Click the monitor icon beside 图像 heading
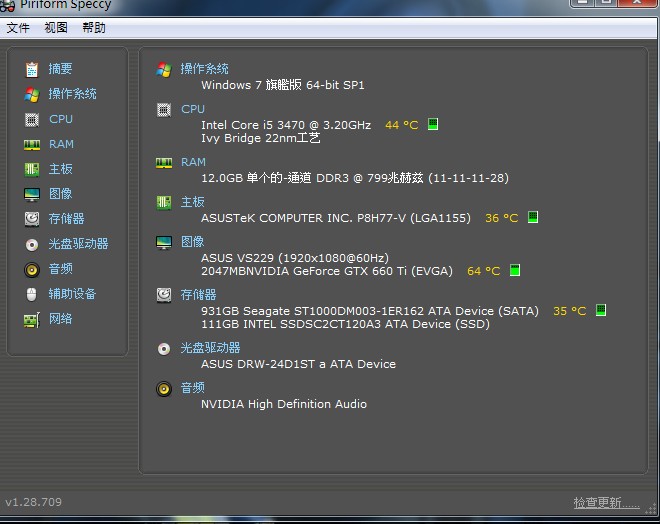The width and height of the screenshot is (660, 524). click(x=164, y=242)
